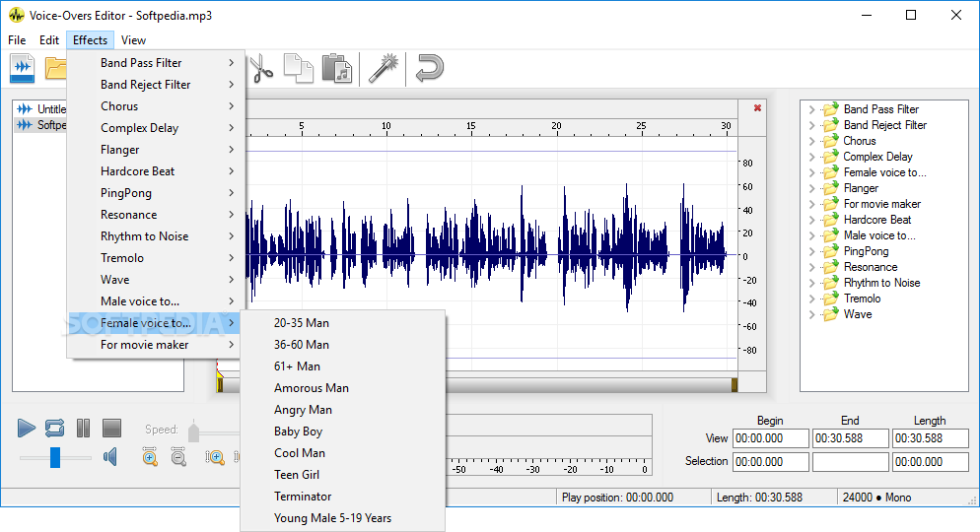Screen dimensions: 980x532
Task: Zoom out horizontally with magnifier minus icon
Action: click(x=178, y=457)
